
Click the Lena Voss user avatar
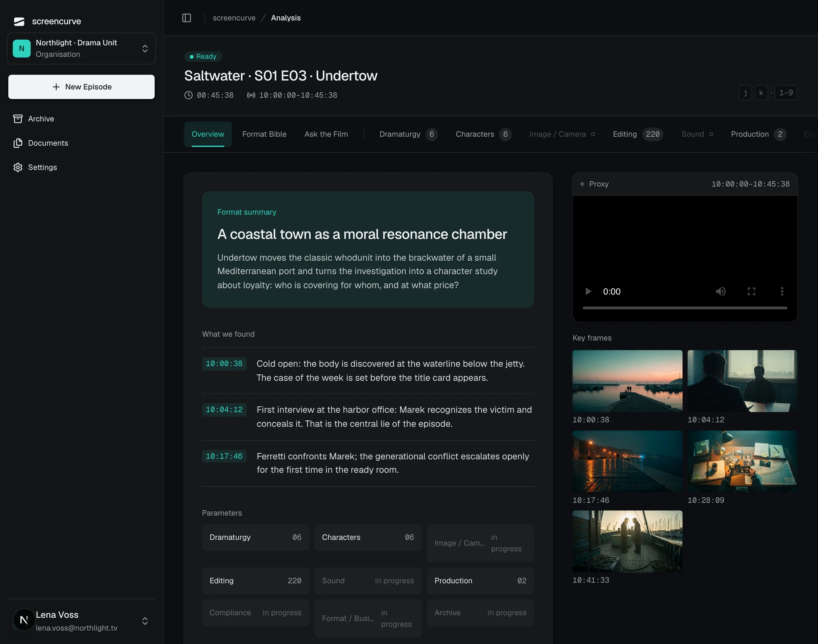click(x=24, y=620)
